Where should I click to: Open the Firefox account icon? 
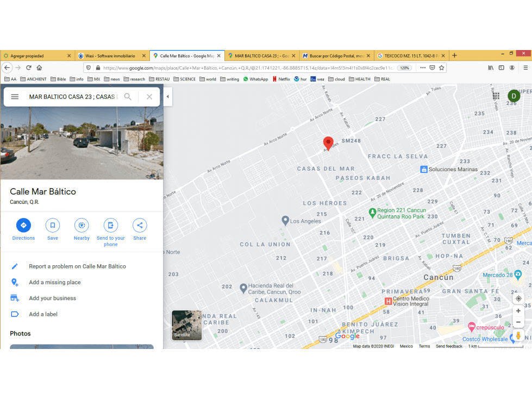512,67
